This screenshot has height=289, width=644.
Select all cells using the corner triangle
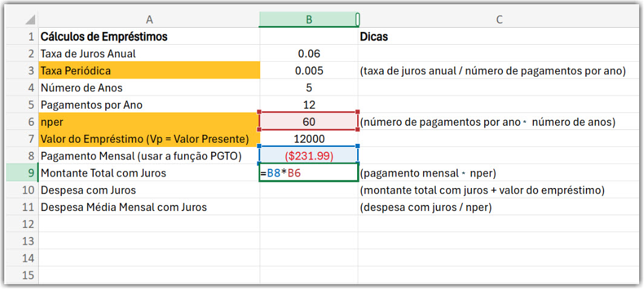(x=30, y=19)
